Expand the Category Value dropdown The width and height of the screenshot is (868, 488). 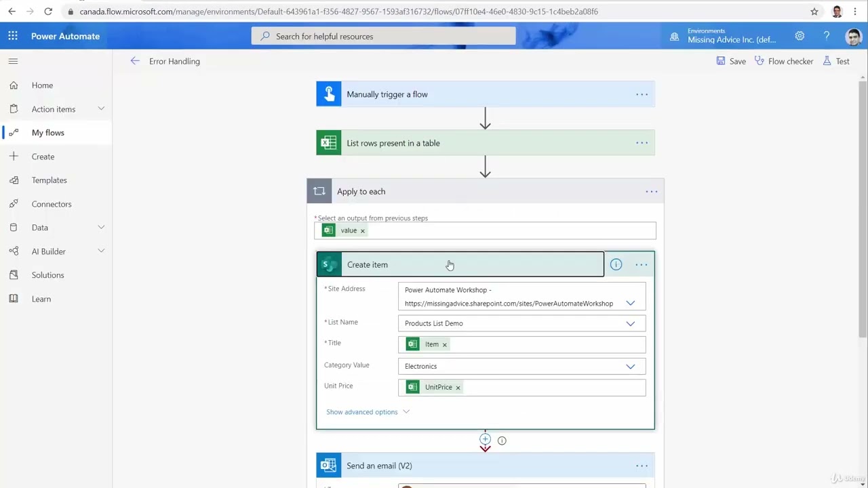pyautogui.click(x=630, y=366)
